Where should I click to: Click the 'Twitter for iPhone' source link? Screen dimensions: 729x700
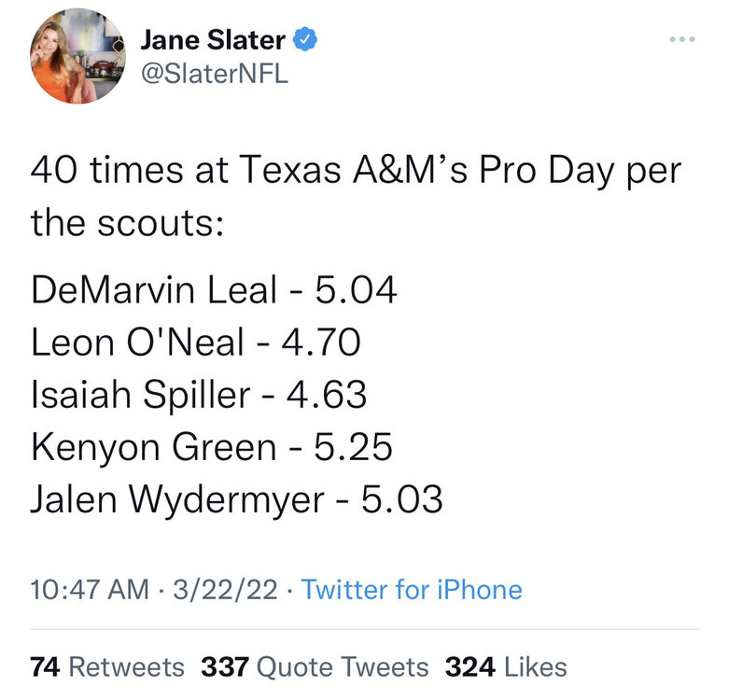click(412, 590)
